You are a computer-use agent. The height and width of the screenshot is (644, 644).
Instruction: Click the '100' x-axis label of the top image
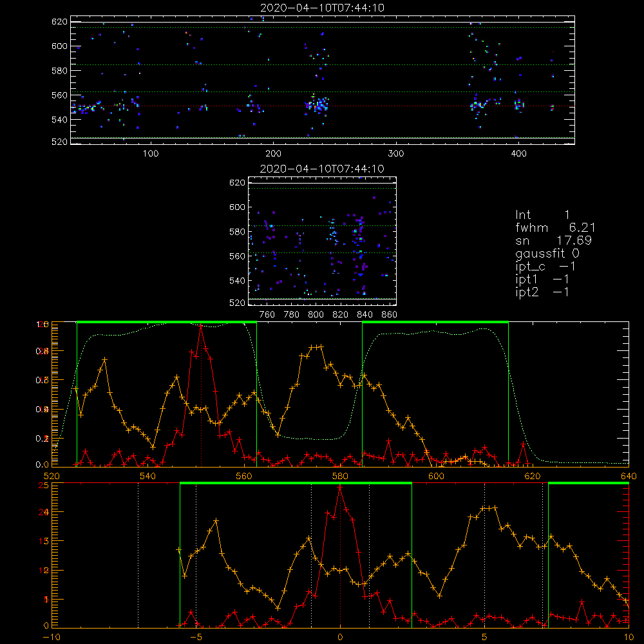151,154
